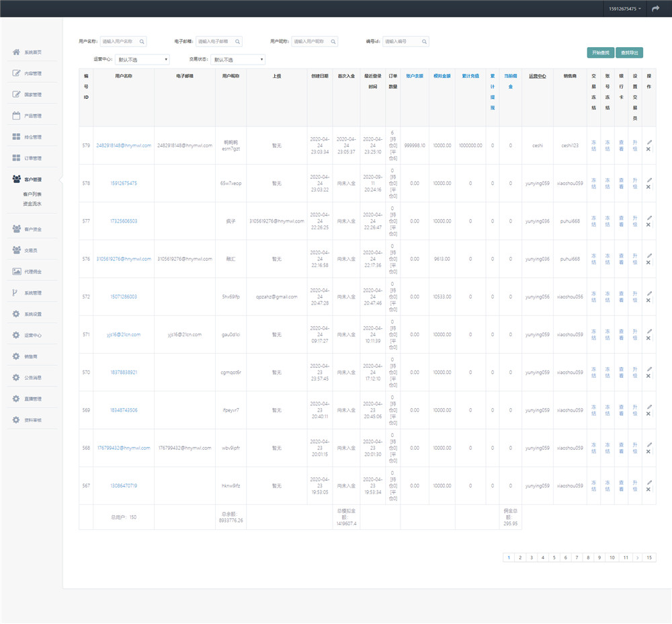Click the share arrow icon in top bar
This screenshot has width=672, height=624.
pos(656,9)
